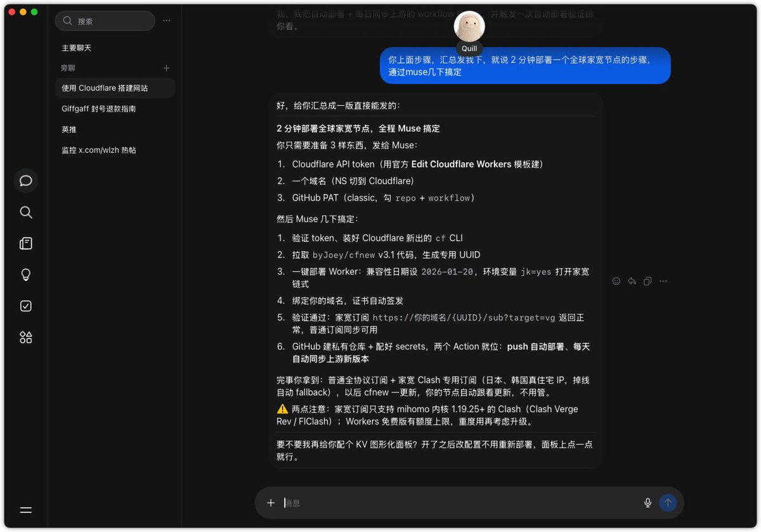761x532 pixels.
Task: Focus the message input field
Action: [460, 503]
